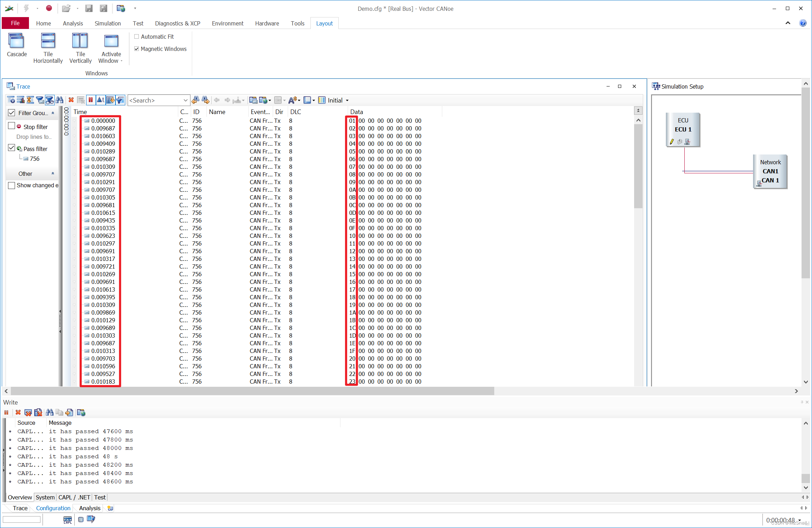Image resolution: width=812 pixels, height=528 pixels.
Task: Click the binoculars find icon in Write toolbar
Action: tap(50, 413)
